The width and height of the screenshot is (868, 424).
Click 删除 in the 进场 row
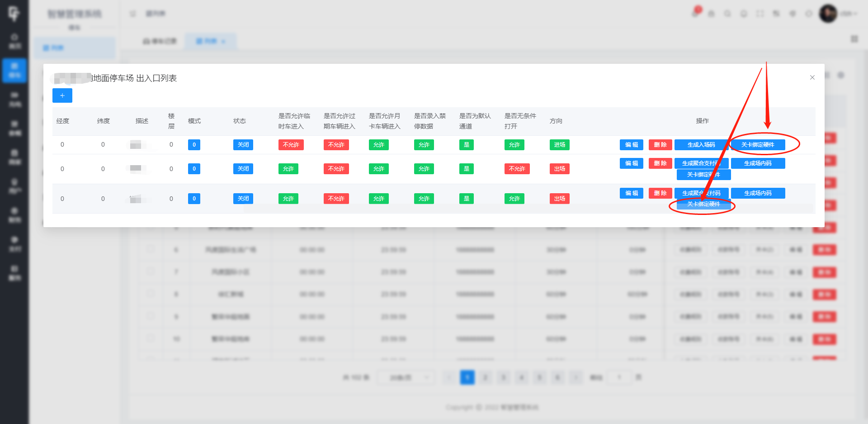(660, 145)
